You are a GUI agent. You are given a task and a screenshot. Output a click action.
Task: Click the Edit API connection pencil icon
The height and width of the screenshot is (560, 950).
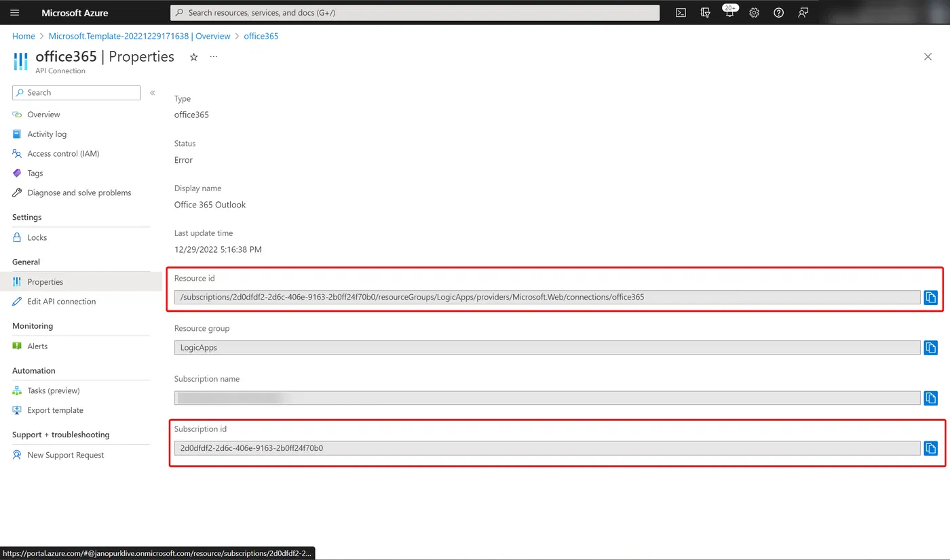(x=17, y=302)
